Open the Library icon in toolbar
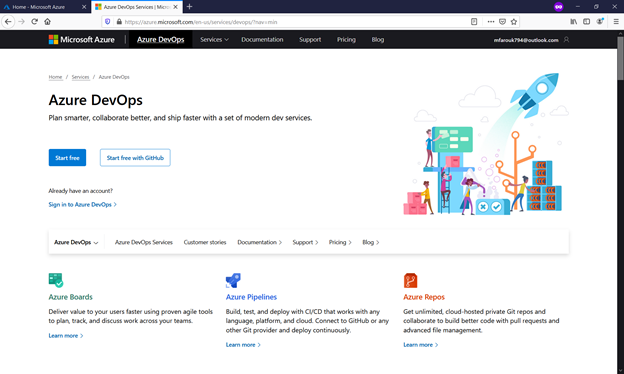The image size is (624, 374). (573, 21)
